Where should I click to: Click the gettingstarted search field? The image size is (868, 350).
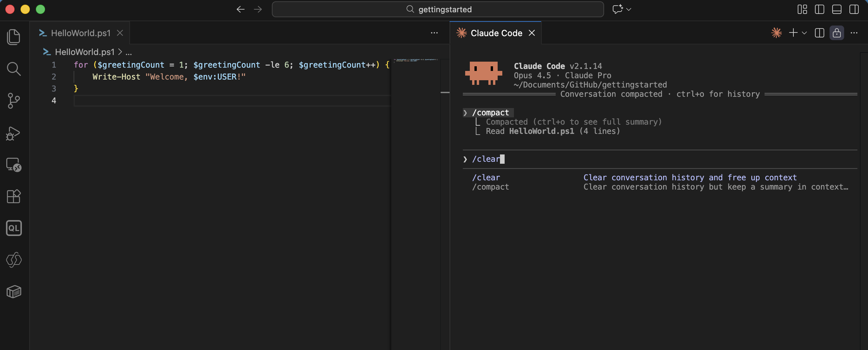[x=438, y=9]
